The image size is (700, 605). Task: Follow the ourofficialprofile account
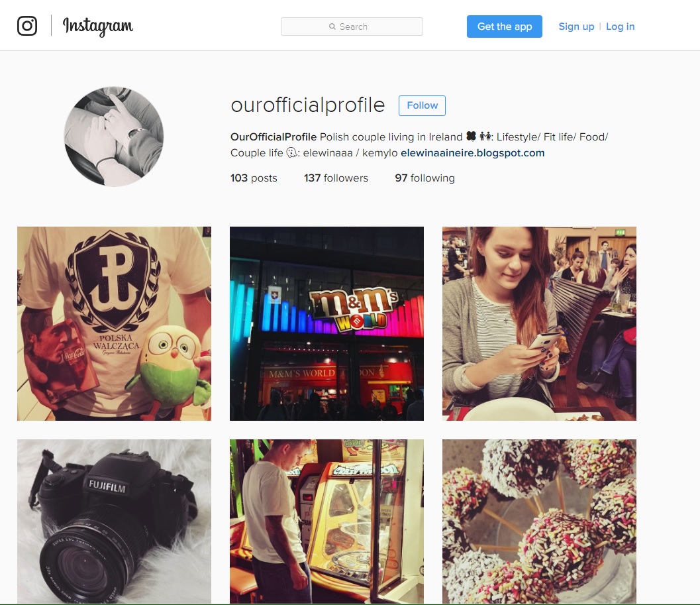[422, 105]
